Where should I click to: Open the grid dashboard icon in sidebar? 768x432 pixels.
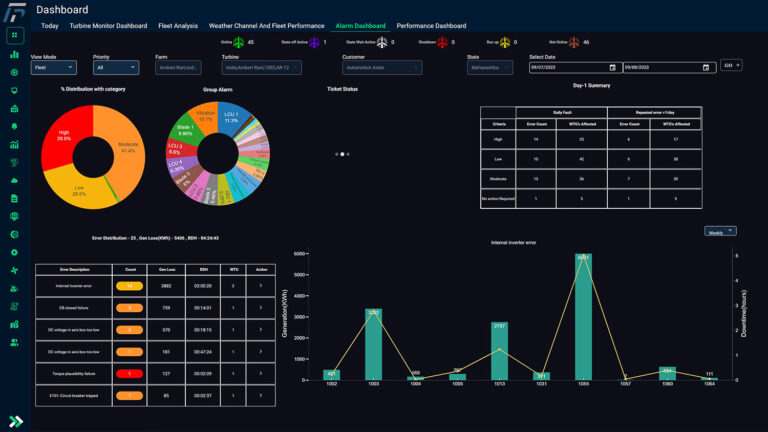click(15, 35)
